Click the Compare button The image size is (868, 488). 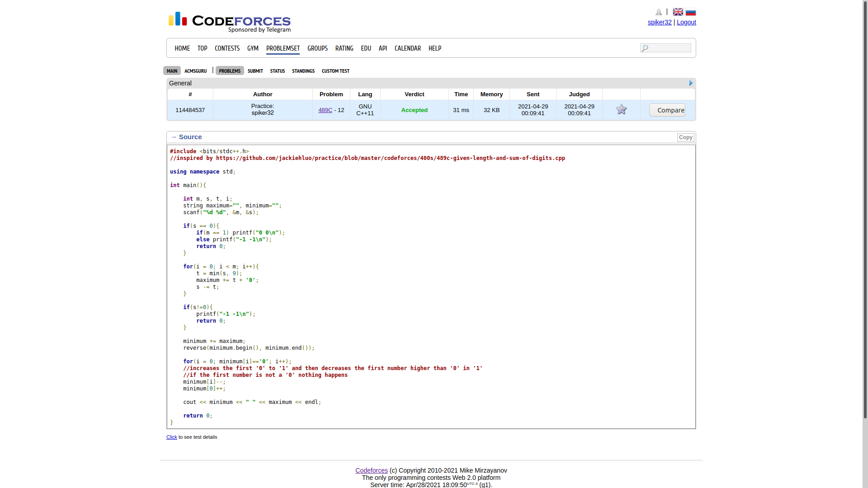pyautogui.click(x=667, y=110)
